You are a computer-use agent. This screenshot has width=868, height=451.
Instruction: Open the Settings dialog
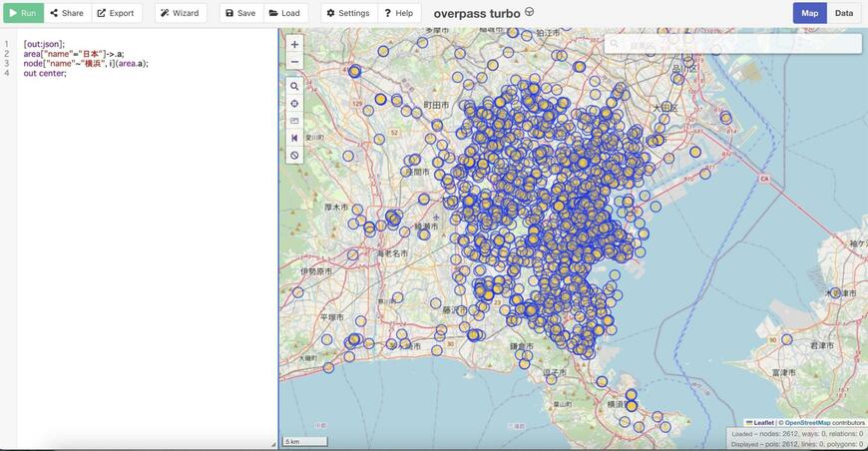348,13
